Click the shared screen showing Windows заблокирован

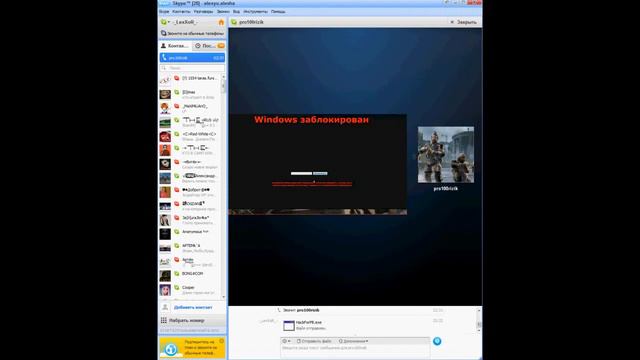(x=318, y=164)
